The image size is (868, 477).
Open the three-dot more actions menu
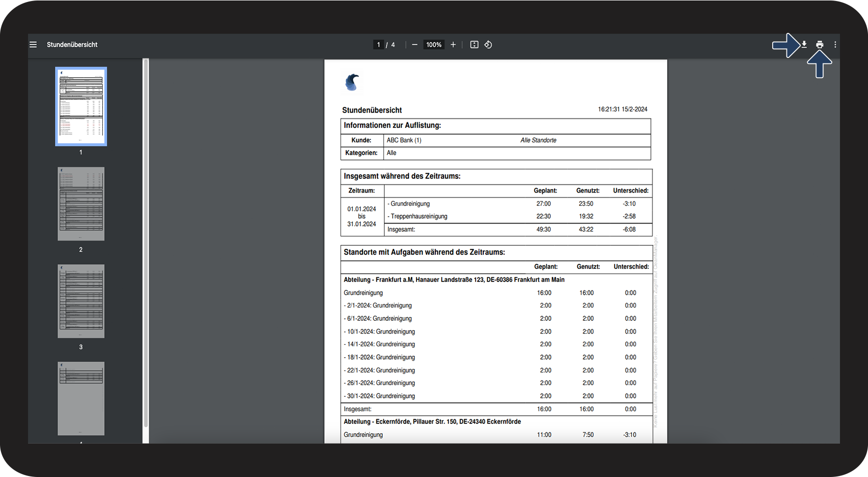[835, 45]
